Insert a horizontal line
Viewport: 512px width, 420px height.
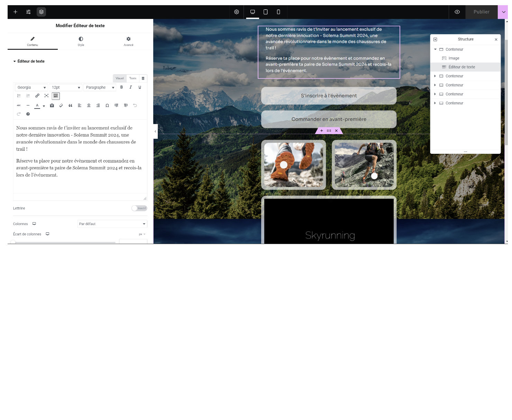point(28,105)
